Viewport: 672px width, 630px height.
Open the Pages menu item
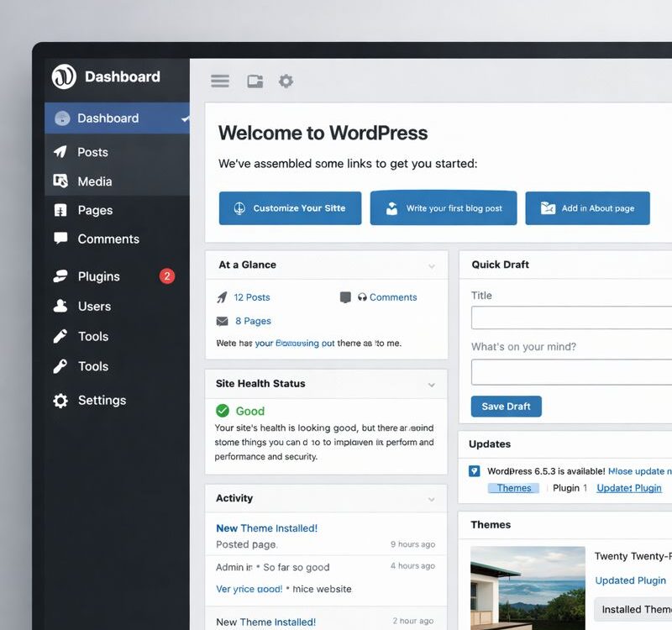pyautogui.click(x=95, y=210)
